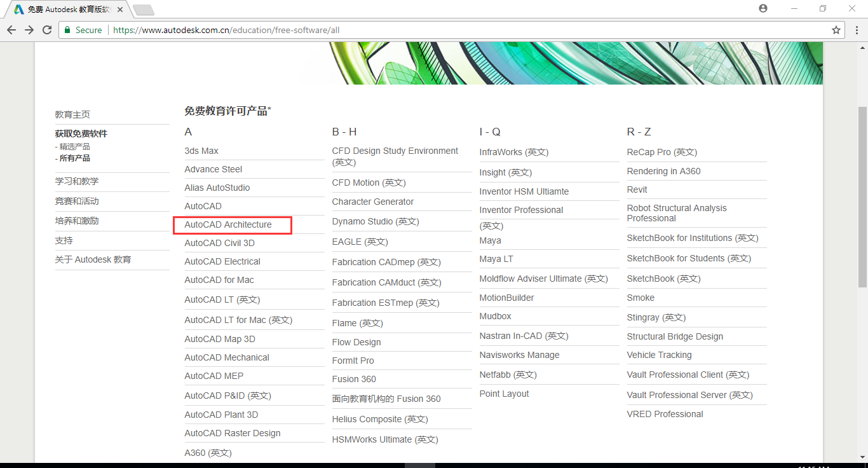Open the Character Generator link
This screenshot has height=468, width=868.
tap(373, 202)
